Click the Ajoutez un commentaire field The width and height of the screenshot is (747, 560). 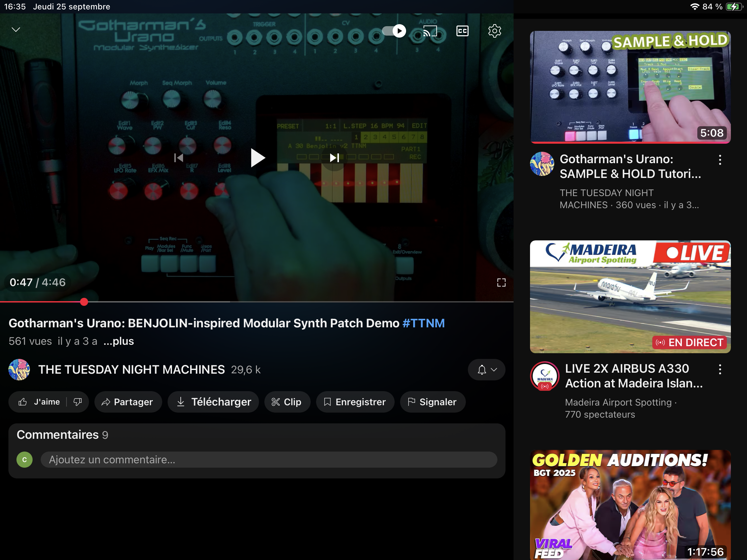pyautogui.click(x=268, y=460)
